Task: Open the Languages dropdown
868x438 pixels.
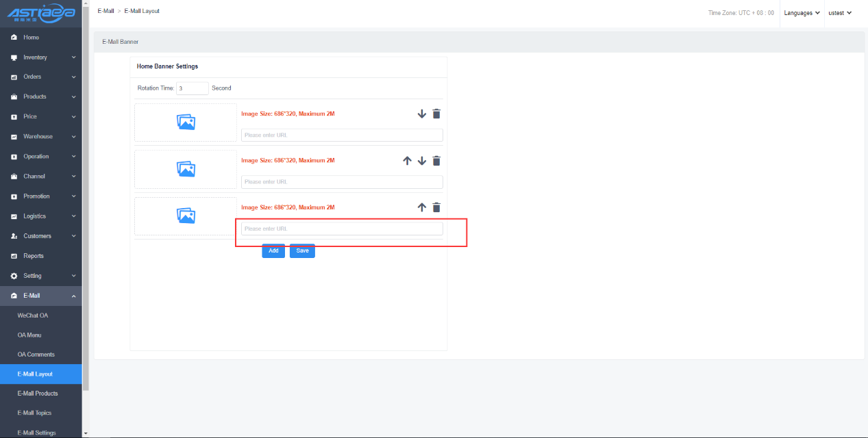Action: [802, 13]
